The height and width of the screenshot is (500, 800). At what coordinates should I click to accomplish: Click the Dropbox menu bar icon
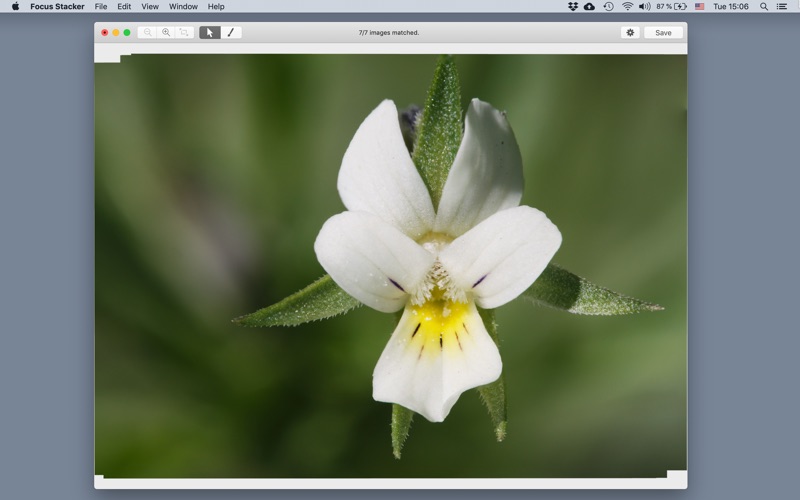click(x=572, y=6)
